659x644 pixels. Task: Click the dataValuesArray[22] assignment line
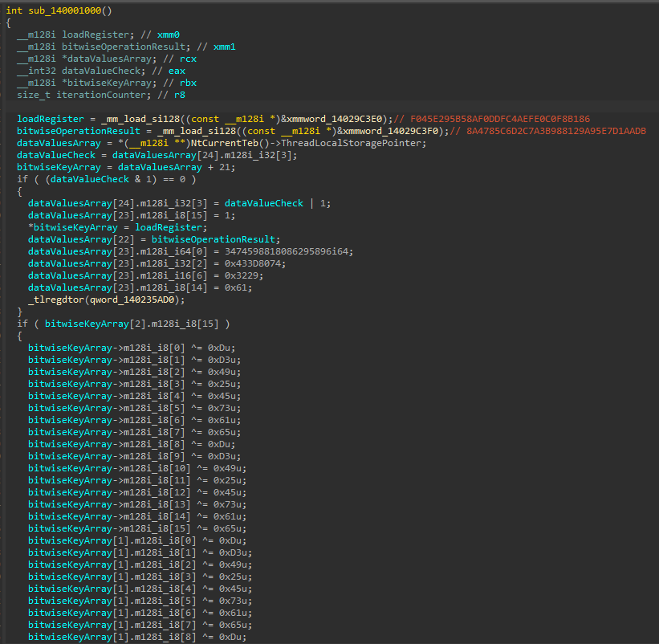[154, 239]
